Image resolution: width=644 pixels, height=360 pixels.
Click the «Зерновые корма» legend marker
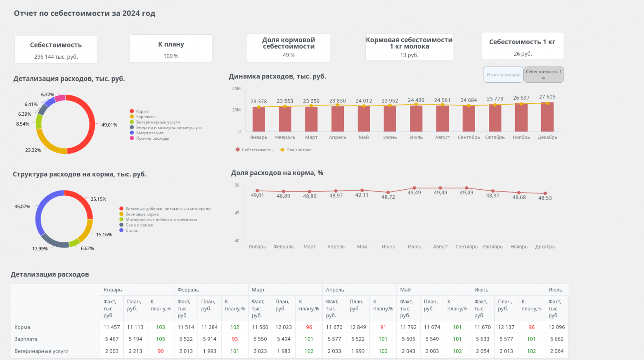pyautogui.click(x=121, y=214)
